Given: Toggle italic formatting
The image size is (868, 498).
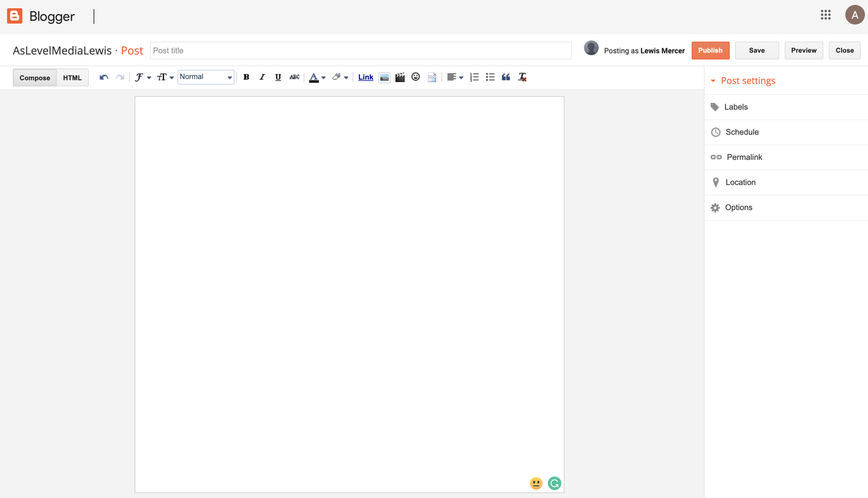Looking at the screenshot, I should 262,77.
